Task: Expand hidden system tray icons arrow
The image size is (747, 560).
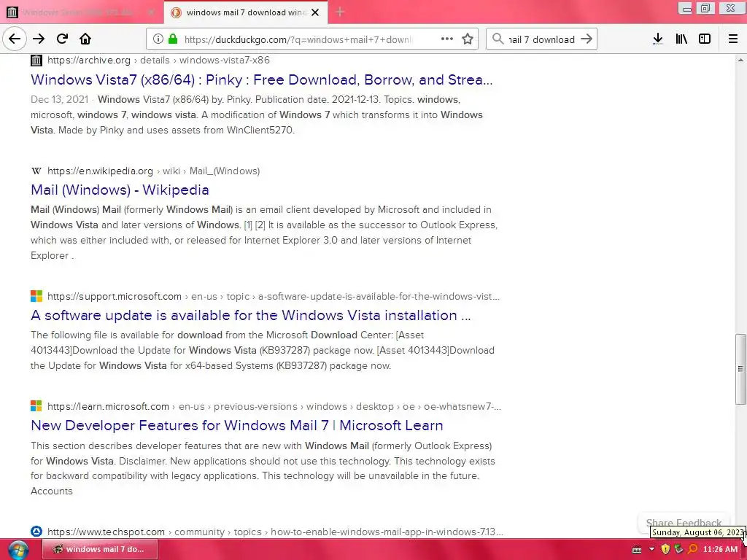Action: tap(651, 549)
